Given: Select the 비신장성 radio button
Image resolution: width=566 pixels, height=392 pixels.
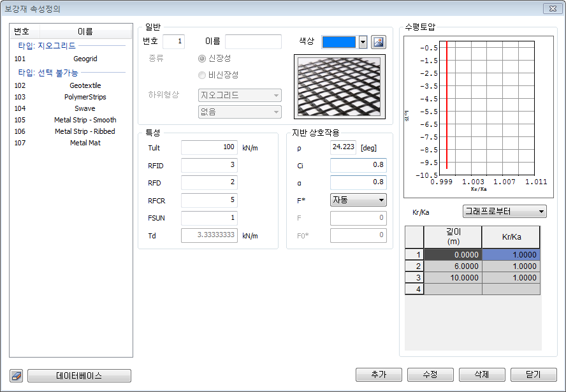Looking at the screenshot, I should point(202,75).
